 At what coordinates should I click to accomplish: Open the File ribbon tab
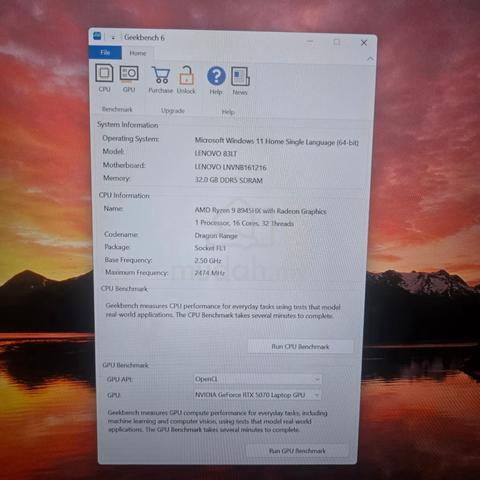105,52
